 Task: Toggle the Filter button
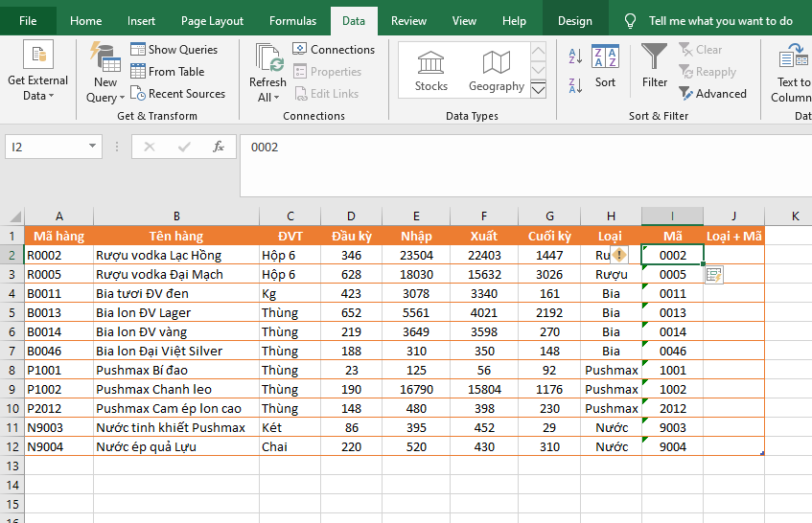point(655,59)
